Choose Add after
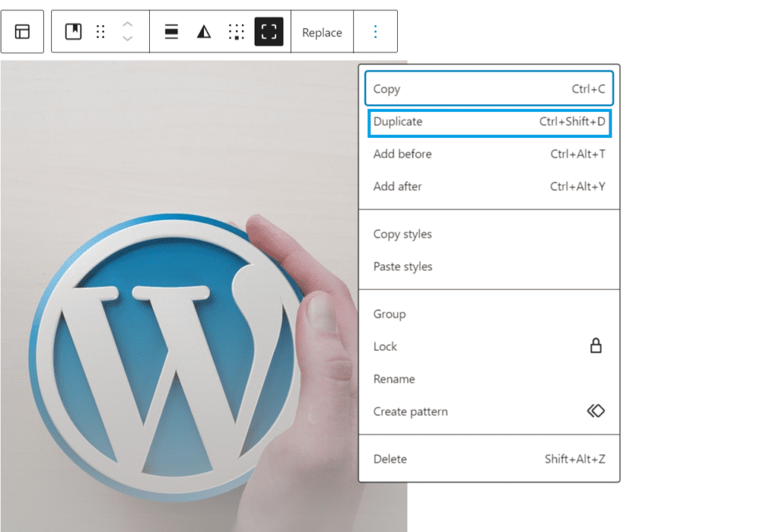 click(489, 186)
